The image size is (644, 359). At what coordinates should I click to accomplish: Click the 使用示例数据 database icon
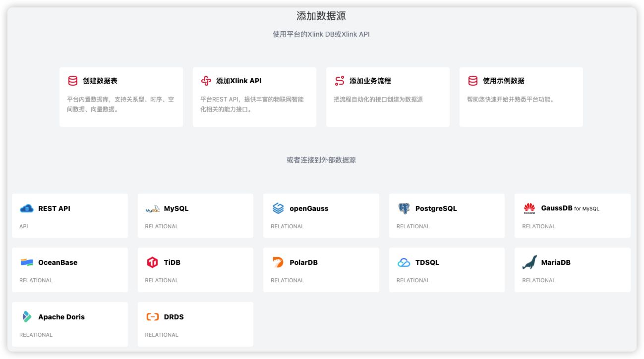[x=473, y=81]
